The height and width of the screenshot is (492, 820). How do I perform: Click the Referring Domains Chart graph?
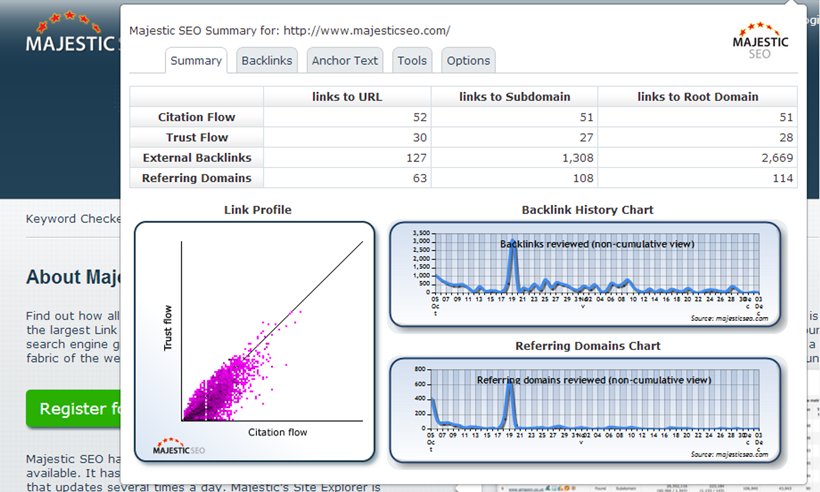tap(586, 410)
